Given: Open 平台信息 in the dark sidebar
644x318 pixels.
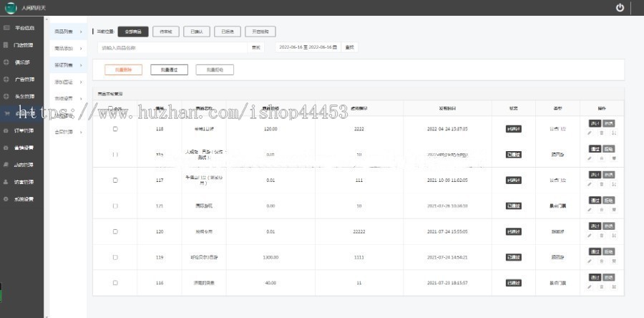Looking at the screenshot, I should pyautogui.click(x=24, y=28).
